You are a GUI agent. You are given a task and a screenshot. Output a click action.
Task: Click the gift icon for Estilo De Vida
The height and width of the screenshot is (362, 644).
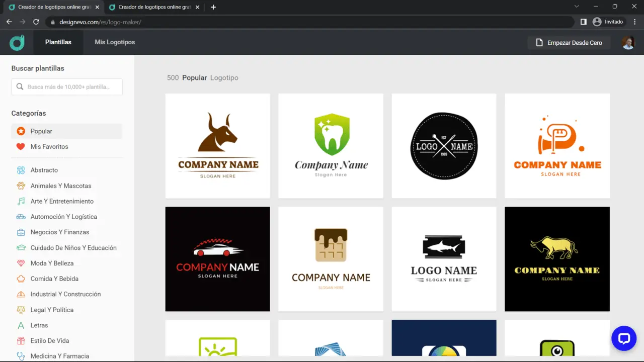pos(21,341)
